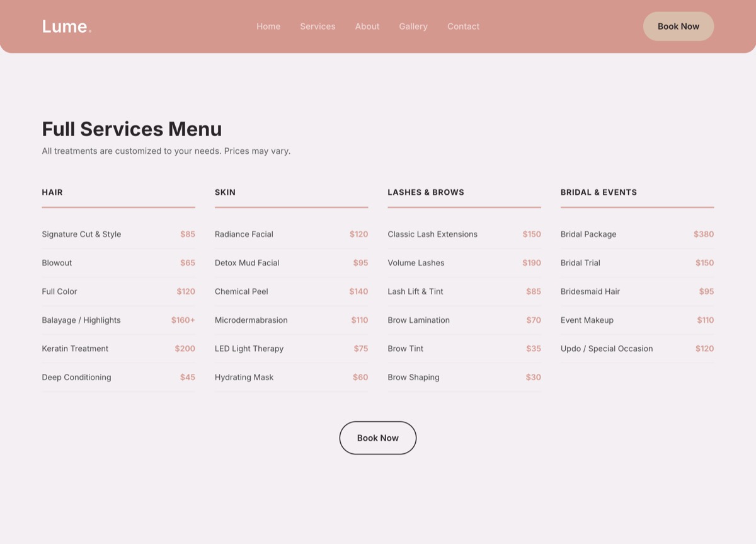Click the outlined Book Now button below menu

coord(378,438)
